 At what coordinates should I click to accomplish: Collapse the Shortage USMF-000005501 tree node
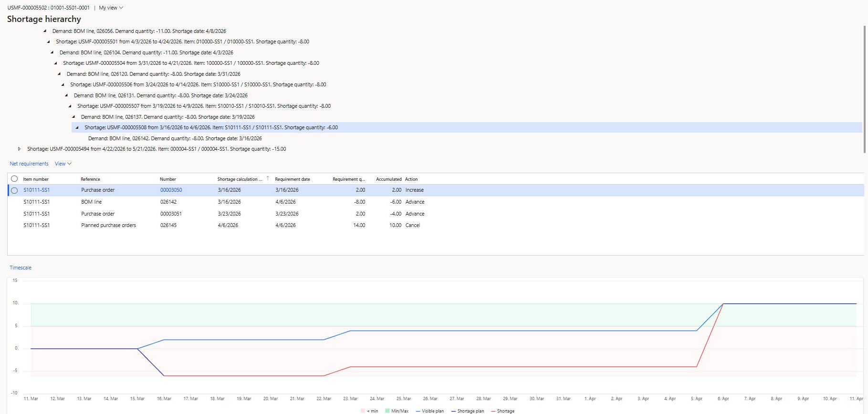point(48,41)
